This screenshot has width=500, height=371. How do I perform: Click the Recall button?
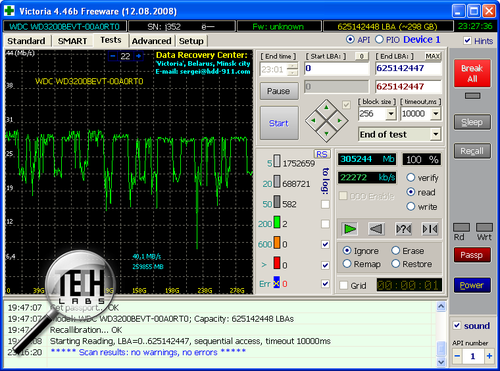click(x=472, y=151)
